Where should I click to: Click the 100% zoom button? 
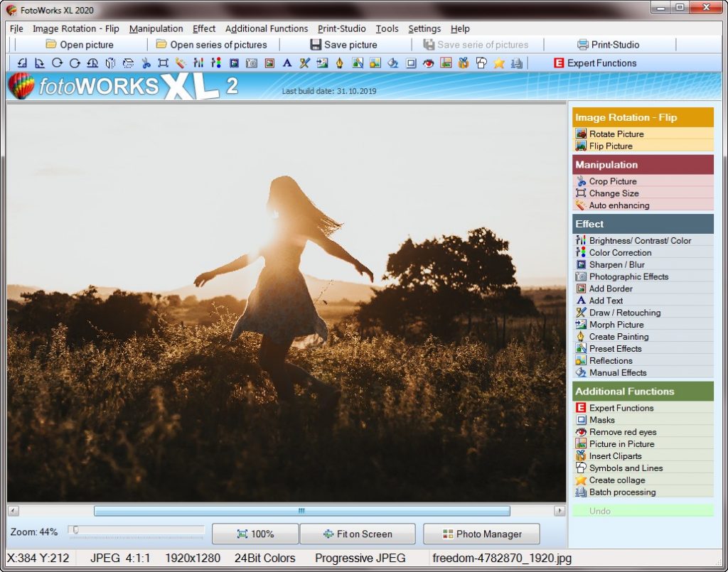pyautogui.click(x=255, y=534)
